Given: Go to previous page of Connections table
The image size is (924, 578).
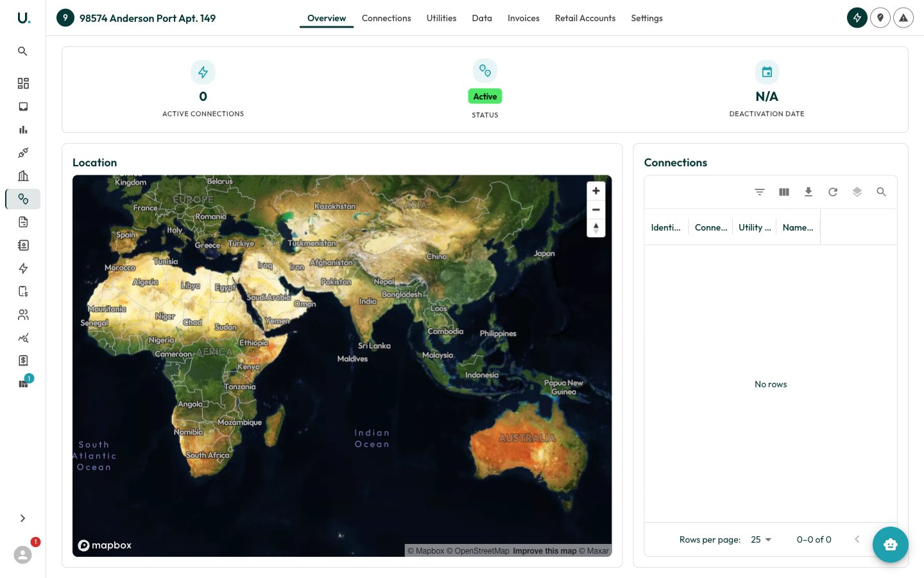Looking at the screenshot, I should (x=857, y=539).
